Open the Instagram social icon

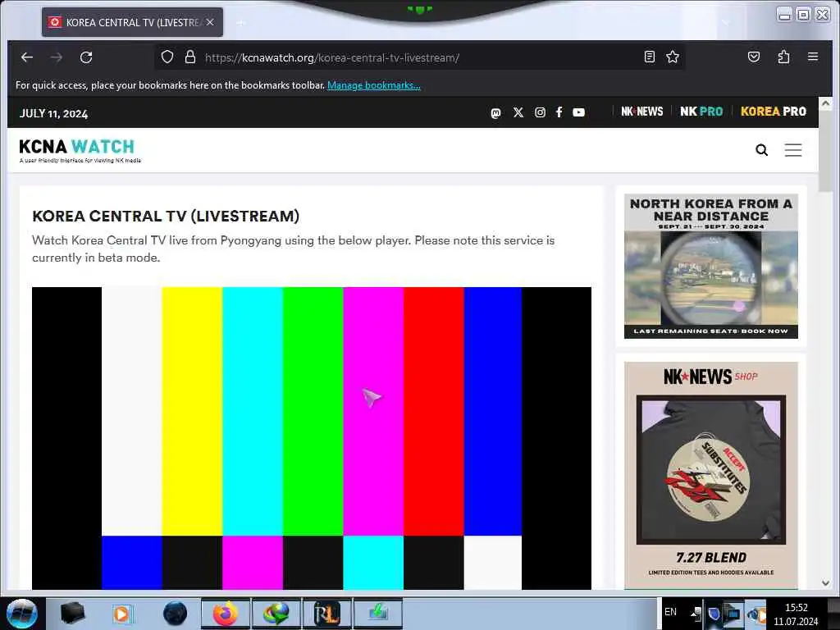(x=540, y=112)
